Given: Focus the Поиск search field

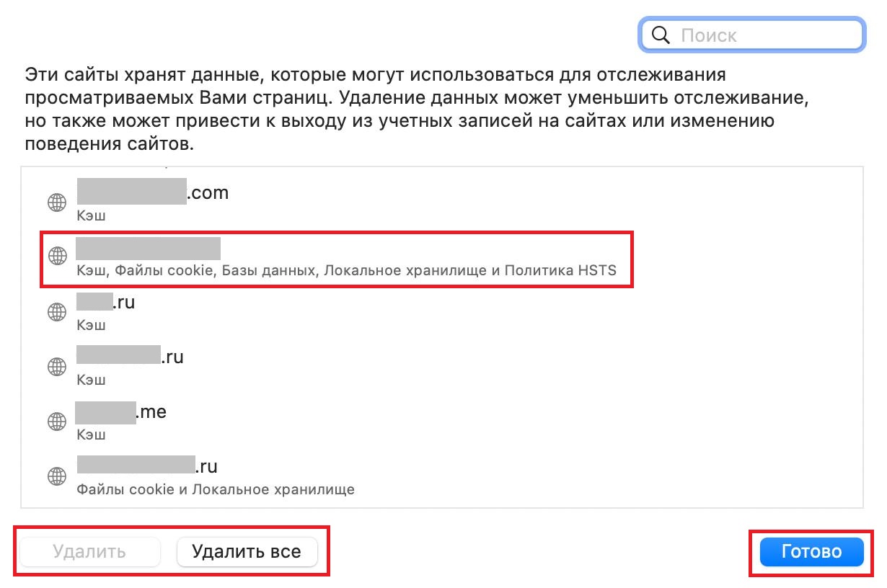Looking at the screenshot, I should tap(764, 35).
